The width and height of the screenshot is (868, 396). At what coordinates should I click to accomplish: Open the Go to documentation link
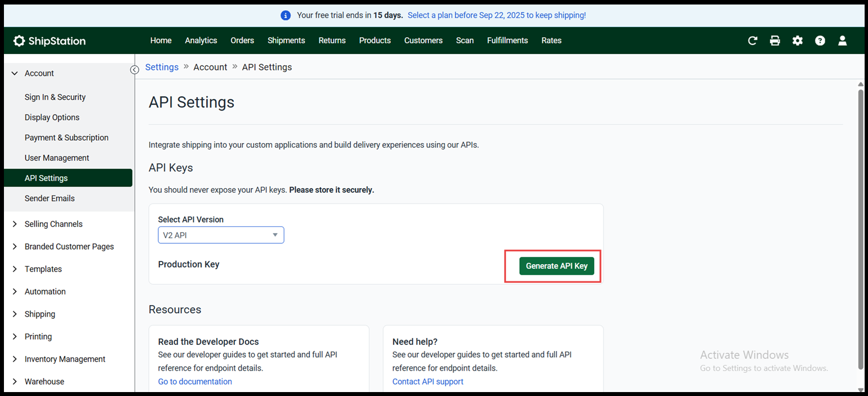coord(195,382)
